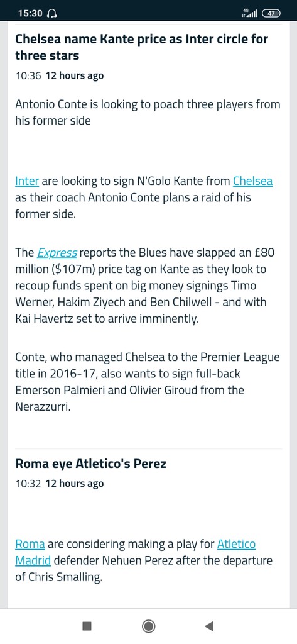Select the Chelsea name Kante price headline
Screen dimensions: 297x644
point(141,47)
